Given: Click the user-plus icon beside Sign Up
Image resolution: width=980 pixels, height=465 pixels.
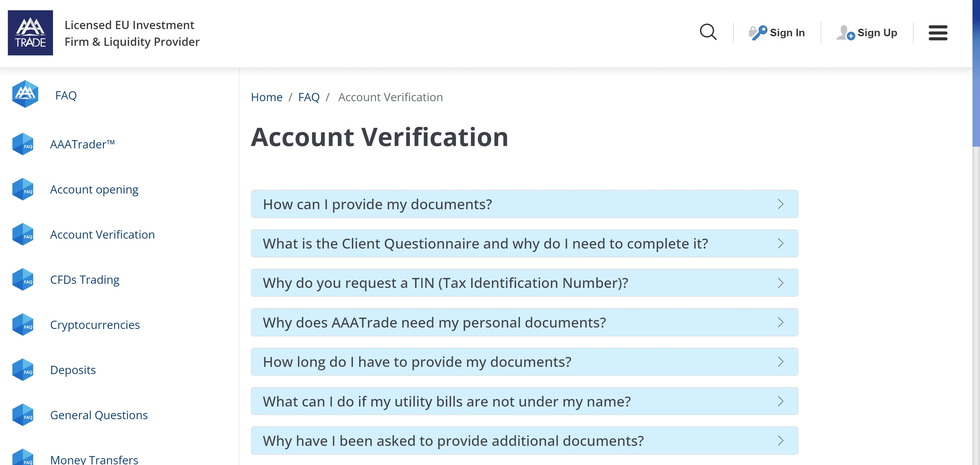Looking at the screenshot, I should click(x=845, y=33).
